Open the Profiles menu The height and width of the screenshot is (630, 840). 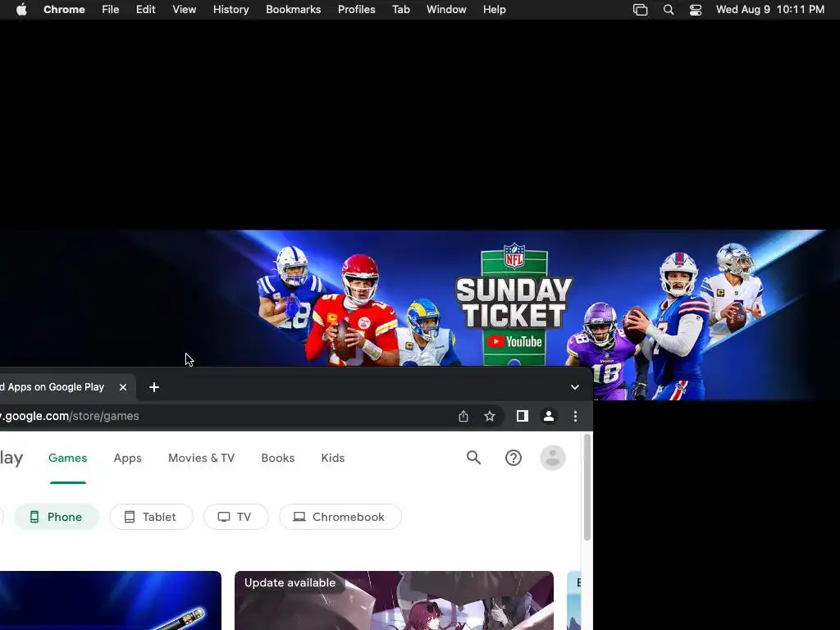[356, 10]
